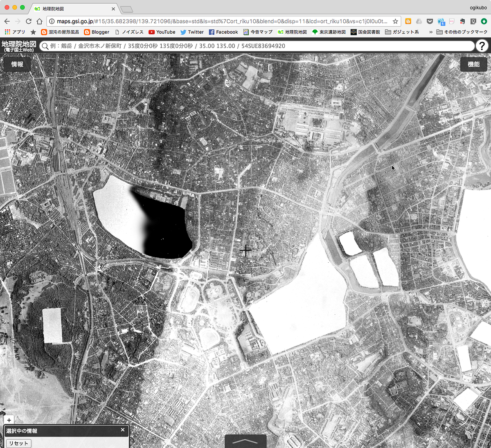Open the Facebook bookmark
The height and width of the screenshot is (448, 491).
[223, 32]
